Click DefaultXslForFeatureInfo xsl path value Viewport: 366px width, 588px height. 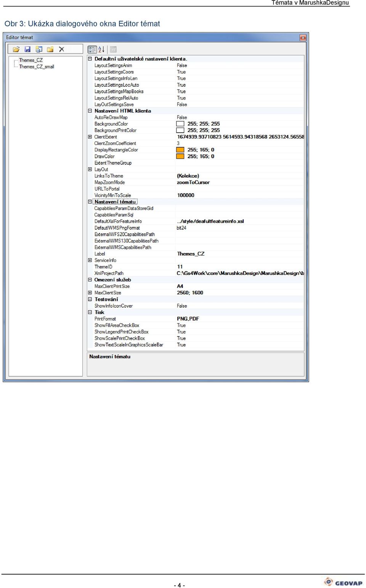210,221
